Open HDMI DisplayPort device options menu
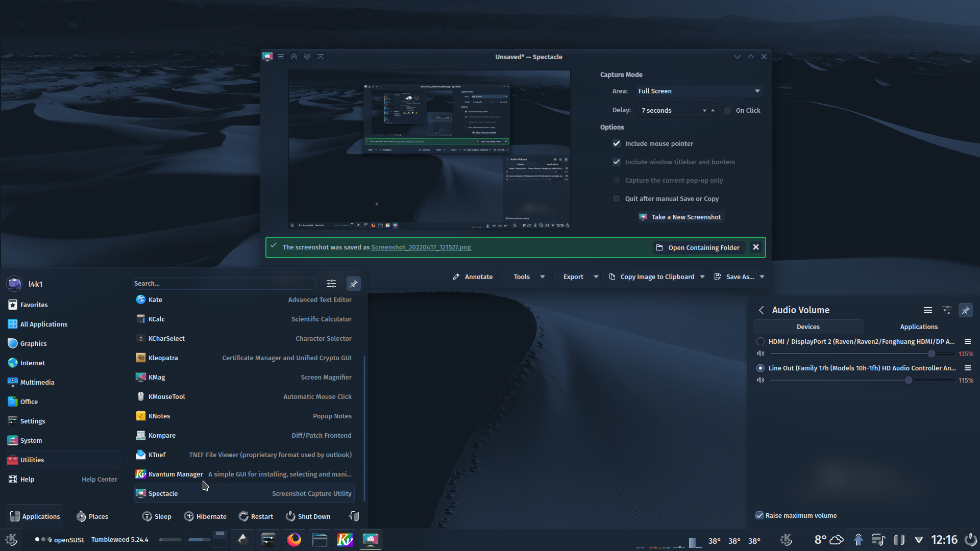Viewport: 980px width, 551px height. pos(967,341)
